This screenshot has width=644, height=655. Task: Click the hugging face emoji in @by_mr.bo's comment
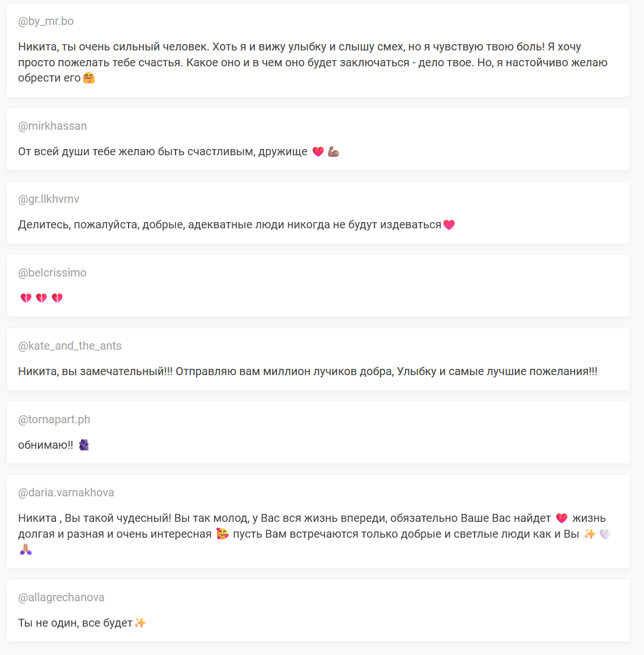coord(89,78)
